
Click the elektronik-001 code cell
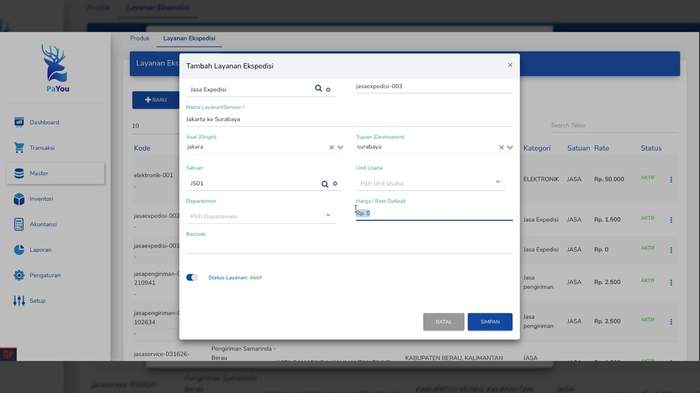click(x=153, y=175)
